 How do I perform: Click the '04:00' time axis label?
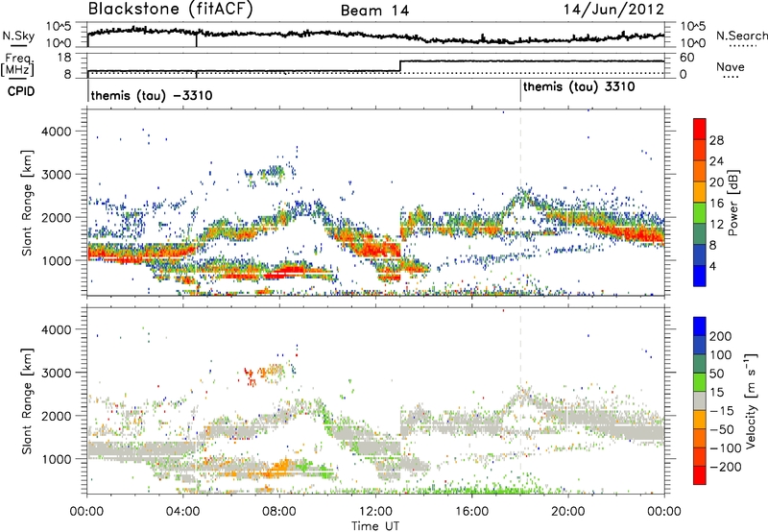182,512
